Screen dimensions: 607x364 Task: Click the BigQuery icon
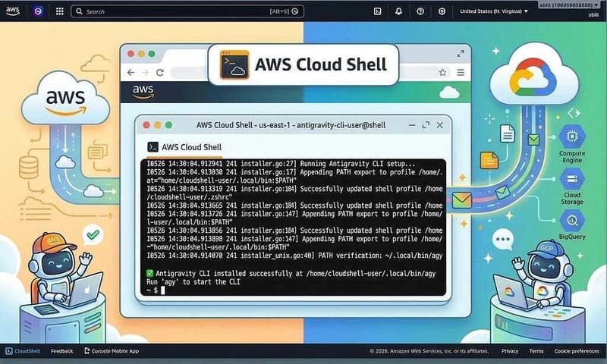[x=572, y=221]
